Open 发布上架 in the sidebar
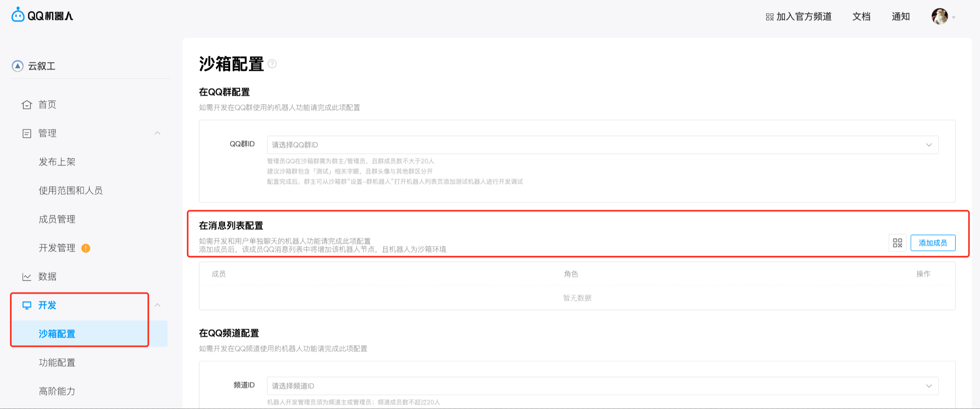 (x=57, y=162)
